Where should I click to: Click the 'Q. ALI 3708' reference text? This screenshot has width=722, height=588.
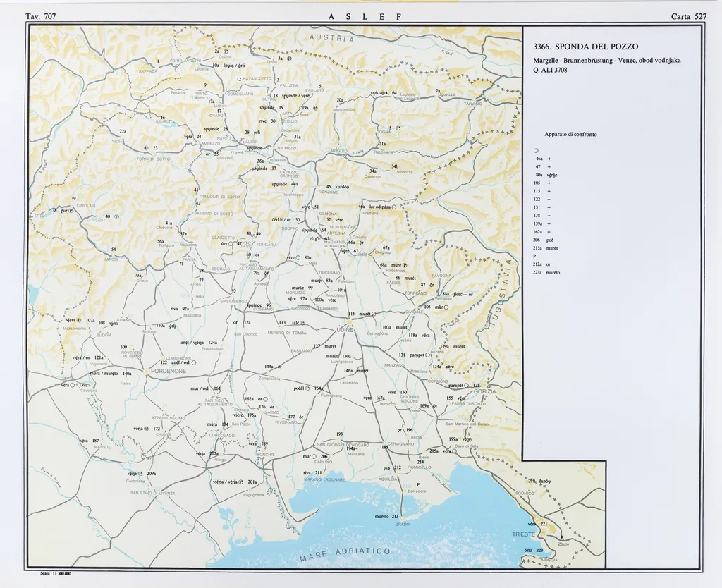point(550,70)
